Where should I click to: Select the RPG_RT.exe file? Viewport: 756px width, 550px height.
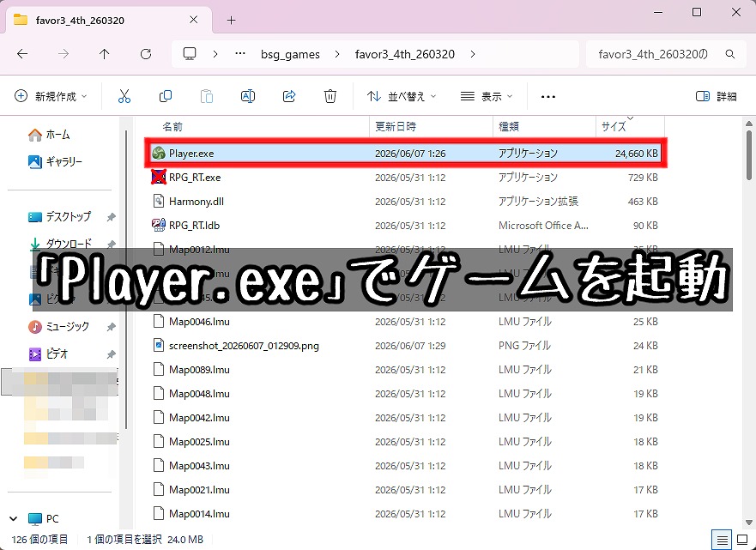(x=195, y=178)
